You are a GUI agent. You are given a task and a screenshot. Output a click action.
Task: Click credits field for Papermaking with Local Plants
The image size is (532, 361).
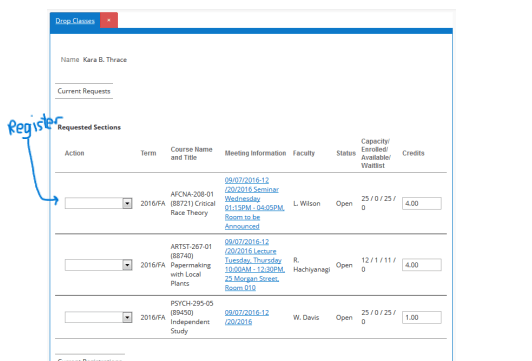click(422, 265)
